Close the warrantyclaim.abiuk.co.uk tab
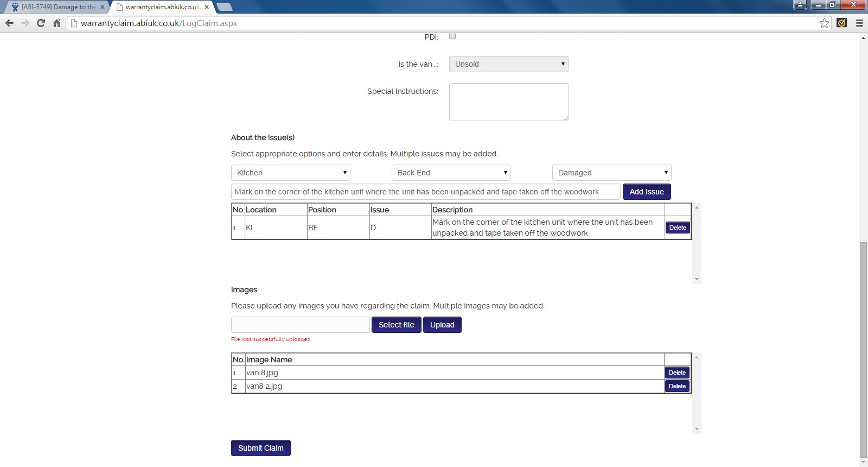This screenshot has height=467, width=868. pyautogui.click(x=207, y=7)
